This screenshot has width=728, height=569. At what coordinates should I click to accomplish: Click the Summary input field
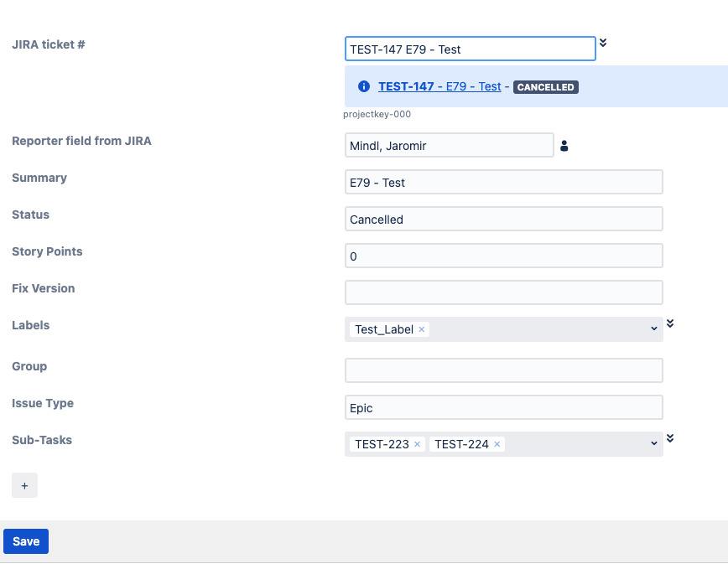pos(504,182)
